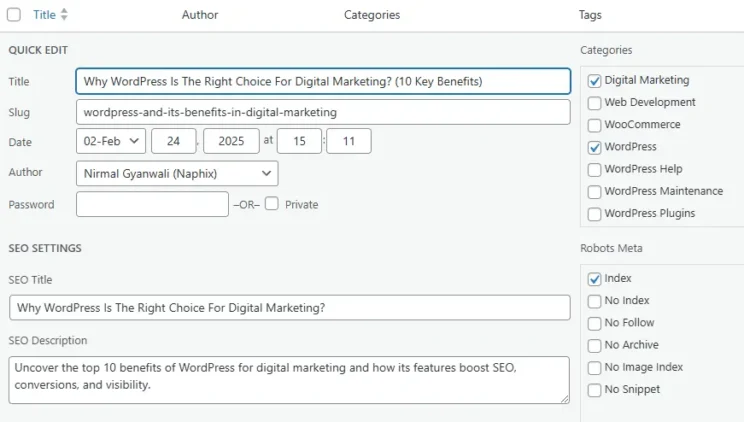This screenshot has height=422, width=744.
Task: Click the year field showing 2025
Action: tap(231, 141)
